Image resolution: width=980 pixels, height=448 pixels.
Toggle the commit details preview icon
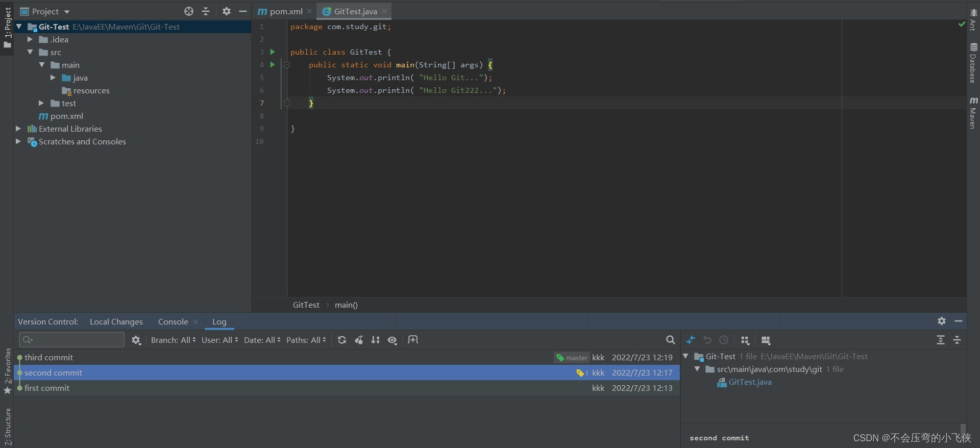point(766,340)
